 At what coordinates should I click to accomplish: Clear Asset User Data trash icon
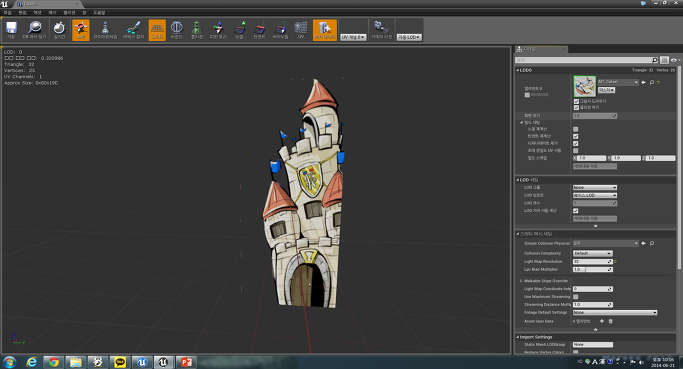(610, 321)
